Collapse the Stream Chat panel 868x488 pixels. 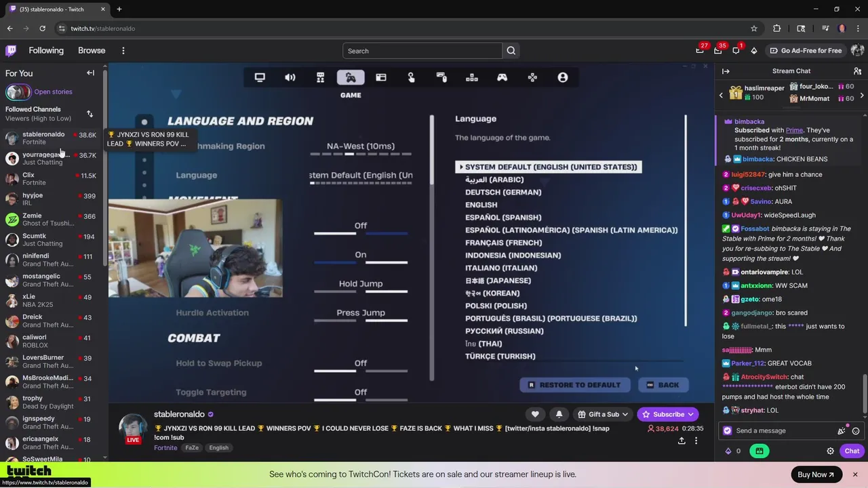pos(726,71)
